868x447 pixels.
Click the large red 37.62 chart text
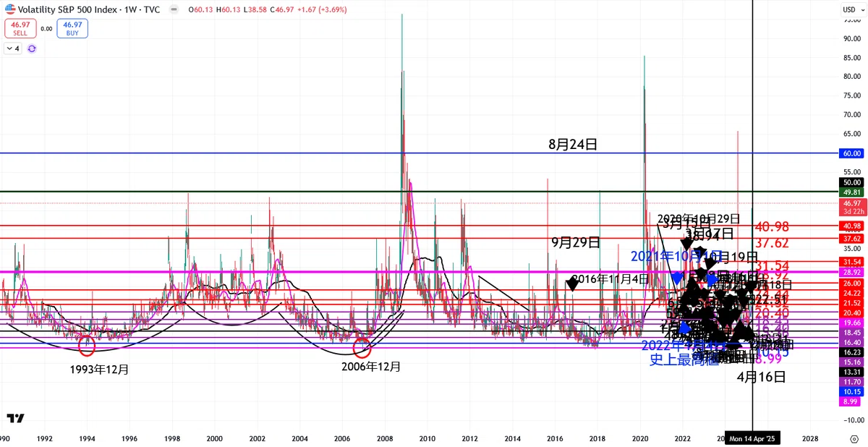(772, 243)
